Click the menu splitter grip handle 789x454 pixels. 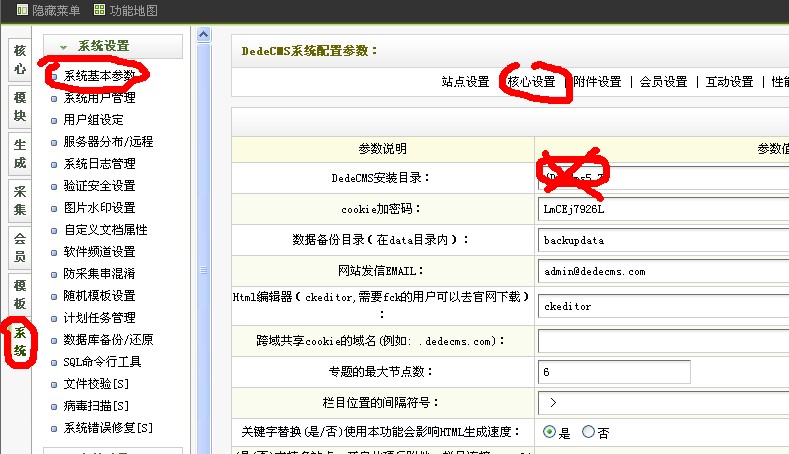coord(203,270)
